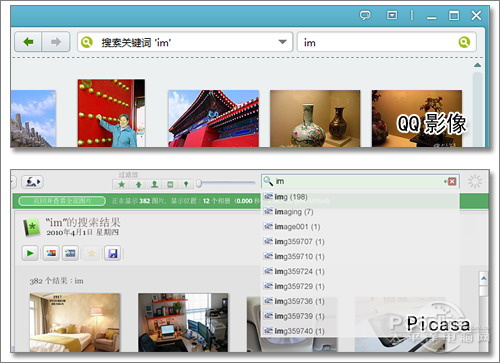
Task: Toggle the geotagged photos filter pin
Action: 186,184
